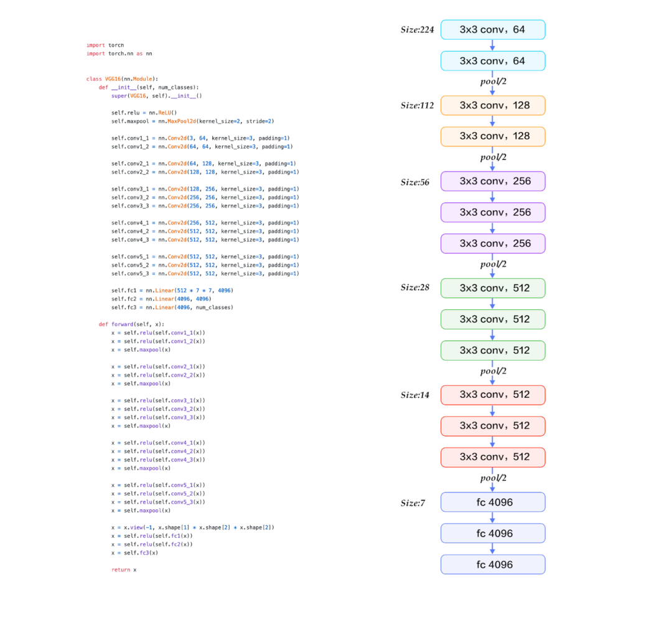The image size is (672, 617).
Task: Select the last red 3x3 conv, 512 block
Action: 493,457
